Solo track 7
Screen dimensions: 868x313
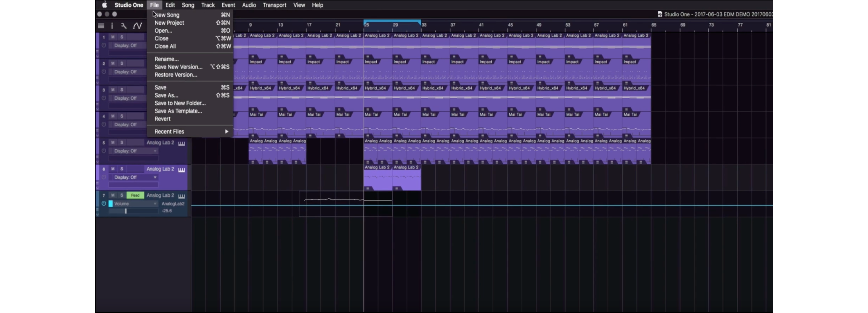click(122, 195)
